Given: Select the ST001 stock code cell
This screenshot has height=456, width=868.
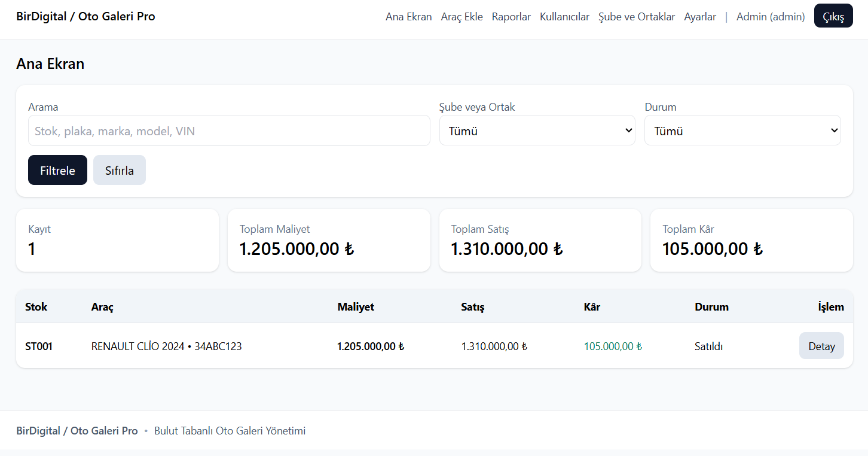Looking at the screenshot, I should point(39,346).
